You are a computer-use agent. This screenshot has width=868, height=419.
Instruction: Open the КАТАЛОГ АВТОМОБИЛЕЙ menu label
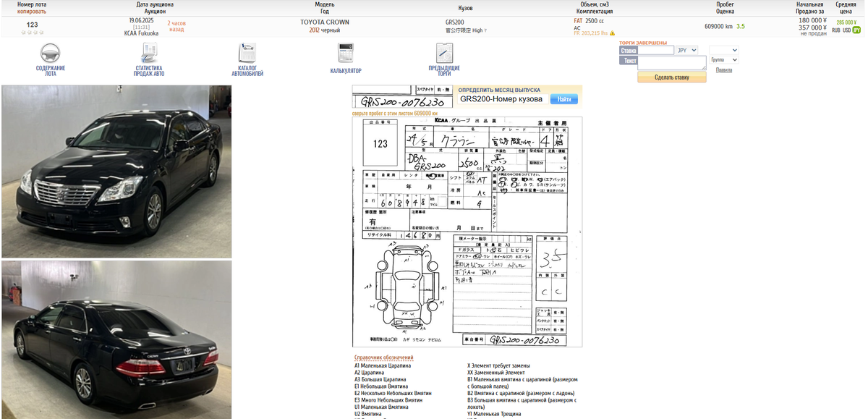[247, 71]
